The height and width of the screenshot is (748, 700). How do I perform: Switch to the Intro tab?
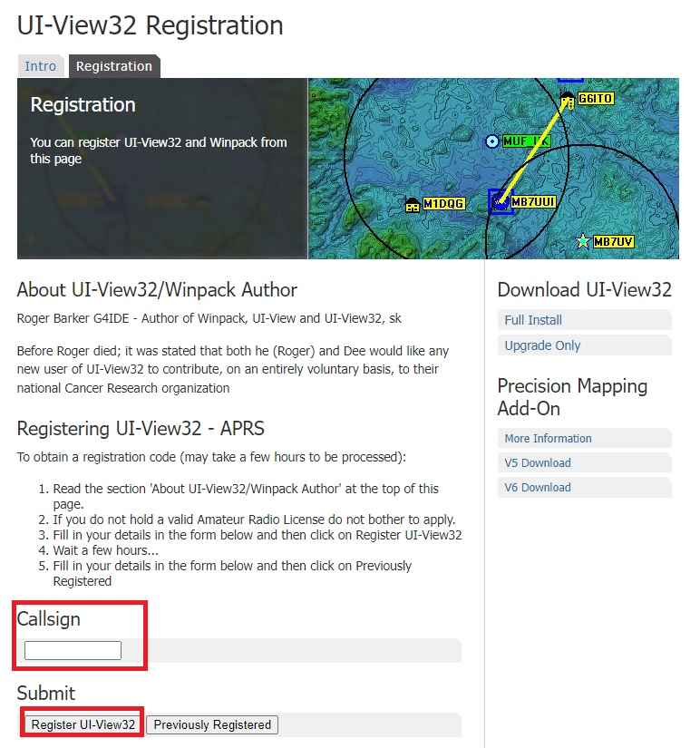[41, 66]
